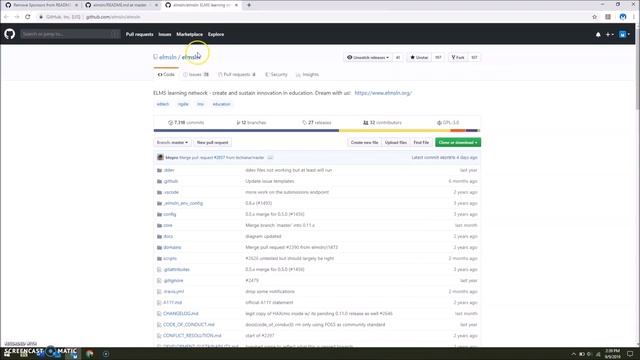Screen dimensions: 640x360
Task: Click the Find file button
Action: pyautogui.click(x=421, y=142)
